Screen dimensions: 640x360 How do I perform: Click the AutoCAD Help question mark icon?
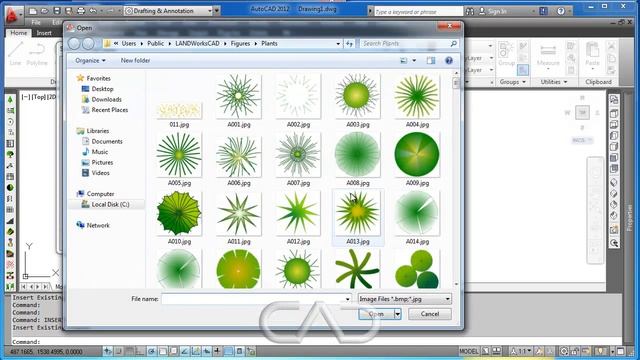click(561, 11)
